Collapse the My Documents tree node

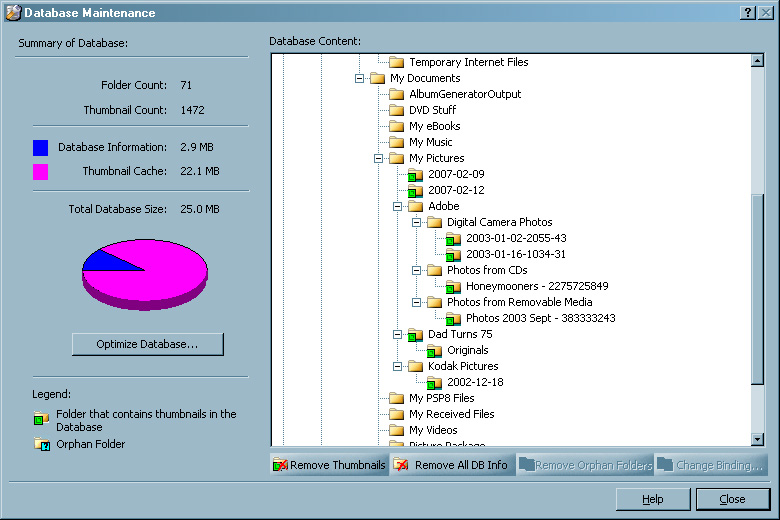click(360, 78)
